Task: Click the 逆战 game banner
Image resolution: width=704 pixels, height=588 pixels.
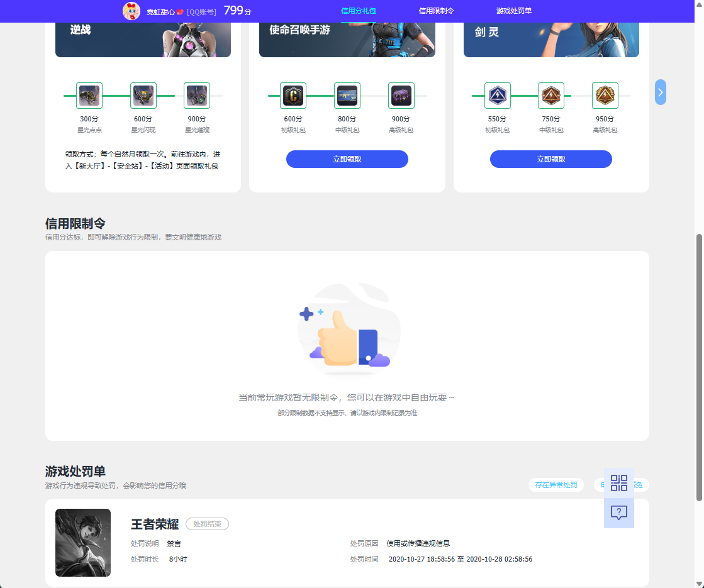Action: coord(143,40)
